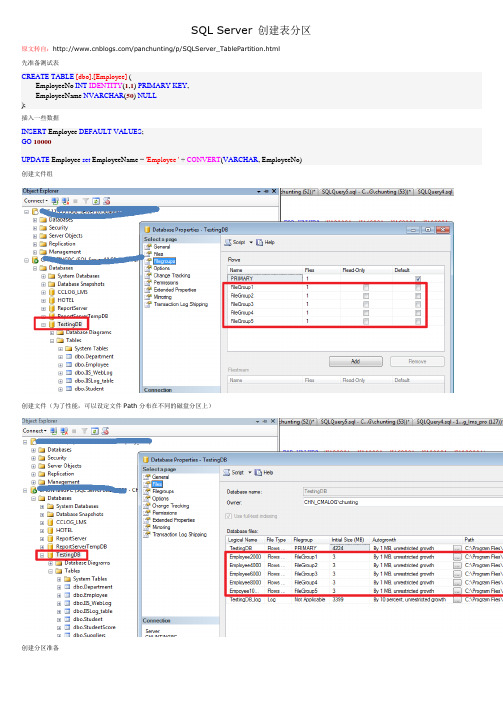Open Script dropdown arrow in Files dialog
The image size is (503, 711).
[249, 472]
